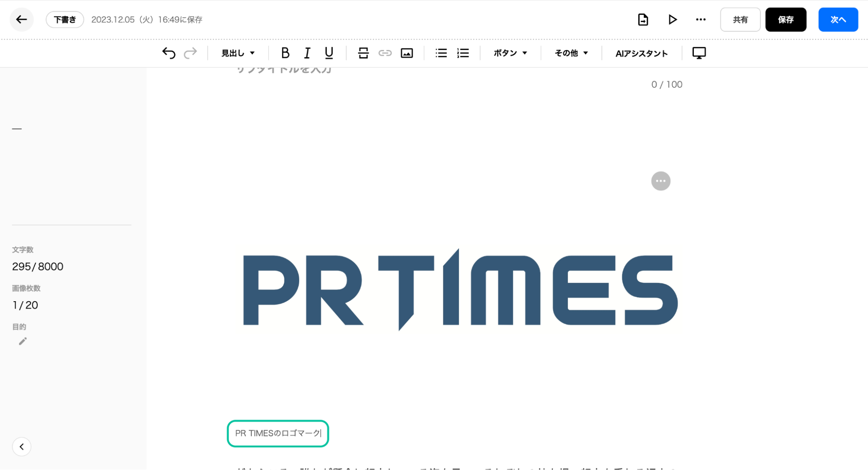Click the 下書き draft status badge
Viewport: 868px width, 470px height.
(x=65, y=20)
